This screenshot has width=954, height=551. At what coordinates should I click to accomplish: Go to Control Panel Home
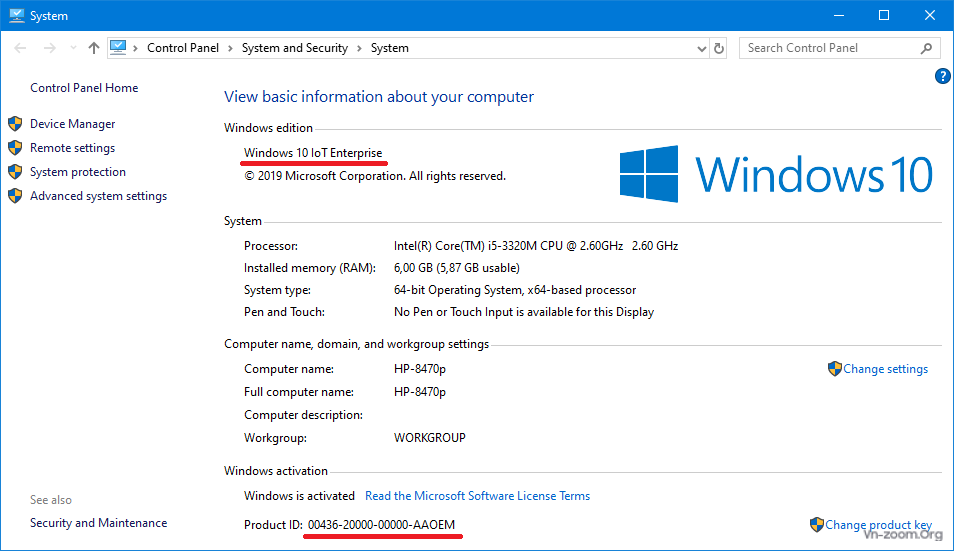tap(84, 88)
